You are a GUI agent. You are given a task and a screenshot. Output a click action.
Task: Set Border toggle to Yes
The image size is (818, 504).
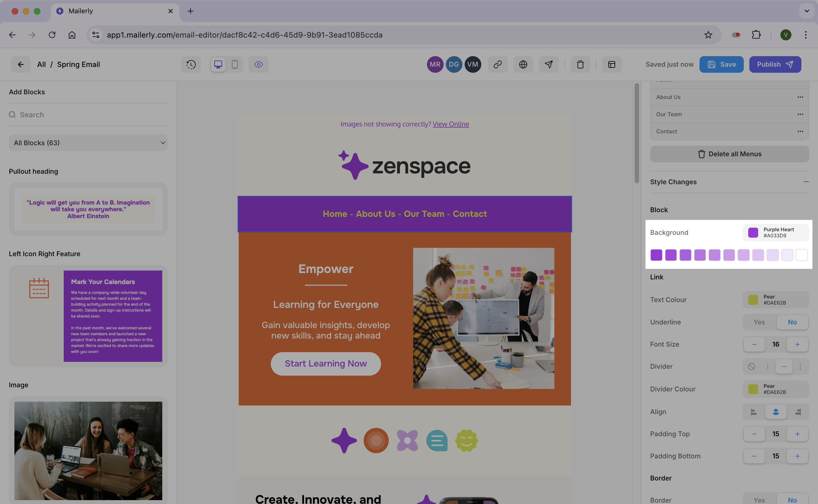[759, 500]
